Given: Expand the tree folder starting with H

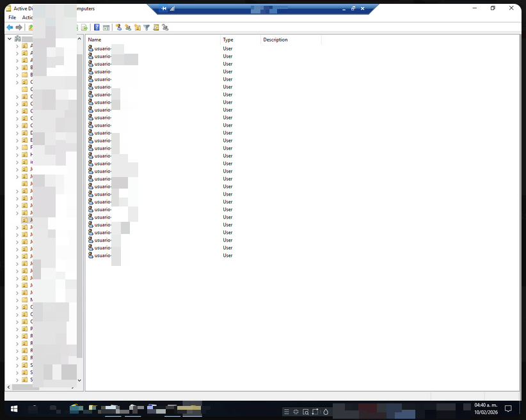Looking at the screenshot, I should coord(17,155).
